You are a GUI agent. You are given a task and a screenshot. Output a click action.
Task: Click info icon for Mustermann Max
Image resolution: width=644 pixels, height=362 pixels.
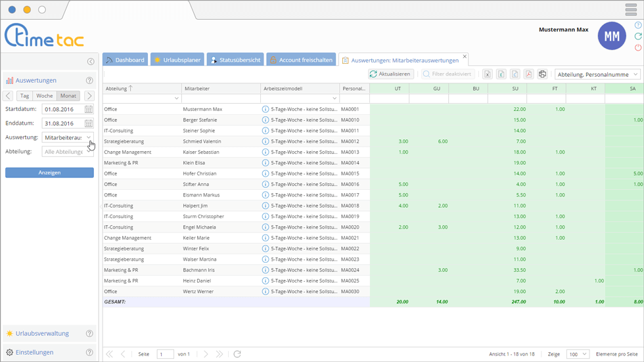coord(265,109)
